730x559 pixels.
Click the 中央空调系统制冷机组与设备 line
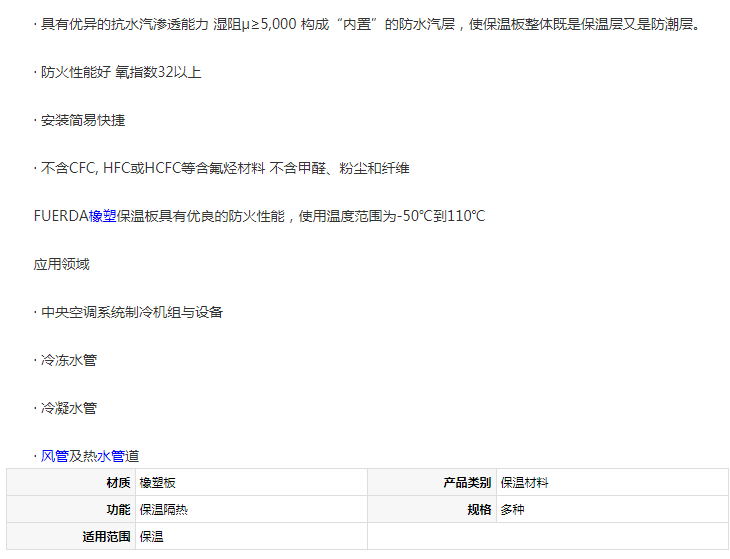pyautogui.click(x=131, y=312)
